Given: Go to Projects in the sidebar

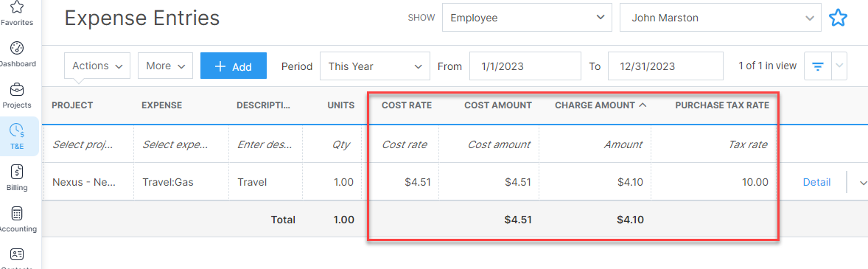Looking at the screenshot, I should point(17,96).
